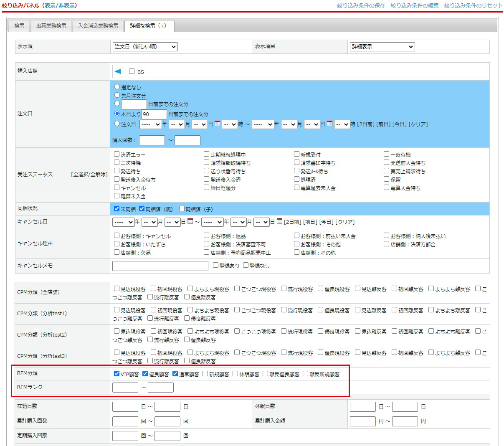Select the 先月注文分 radio button
504x446 pixels.
(x=117, y=95)
